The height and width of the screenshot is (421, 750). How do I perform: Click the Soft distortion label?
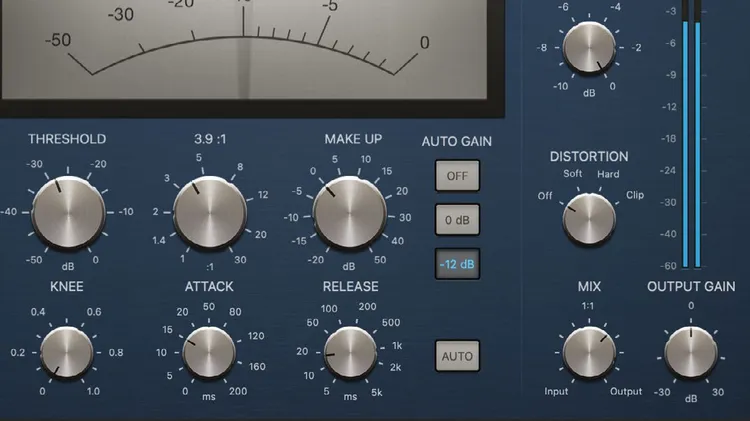573,173
